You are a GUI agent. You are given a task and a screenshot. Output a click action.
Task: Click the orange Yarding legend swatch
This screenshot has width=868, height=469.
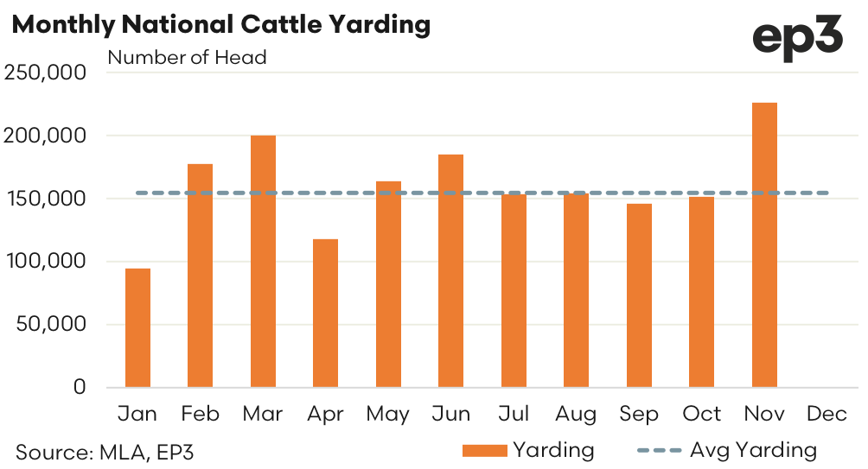point(485,450)
